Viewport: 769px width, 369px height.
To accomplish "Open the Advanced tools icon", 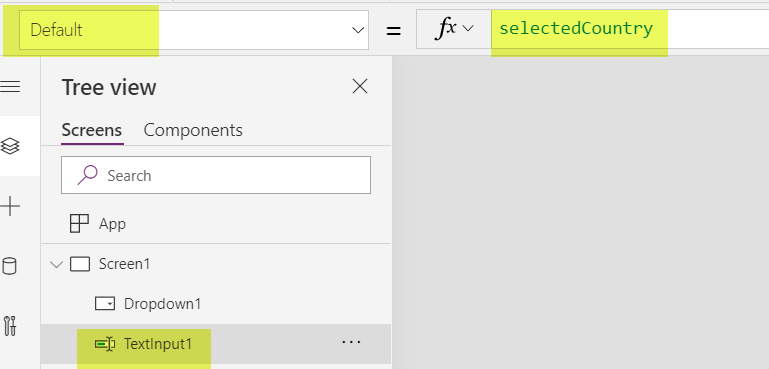I will coord(10,326).
